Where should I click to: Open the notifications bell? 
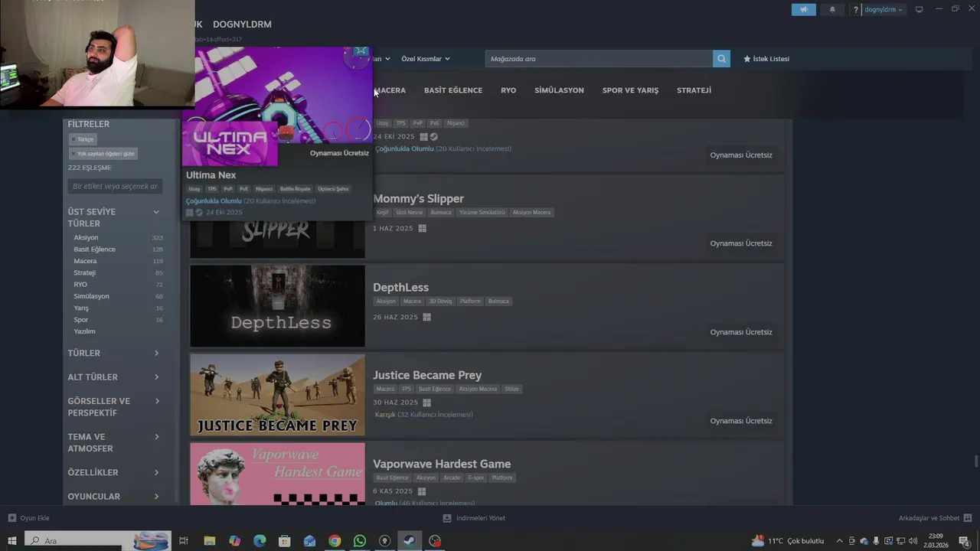(x=832, y=10)
